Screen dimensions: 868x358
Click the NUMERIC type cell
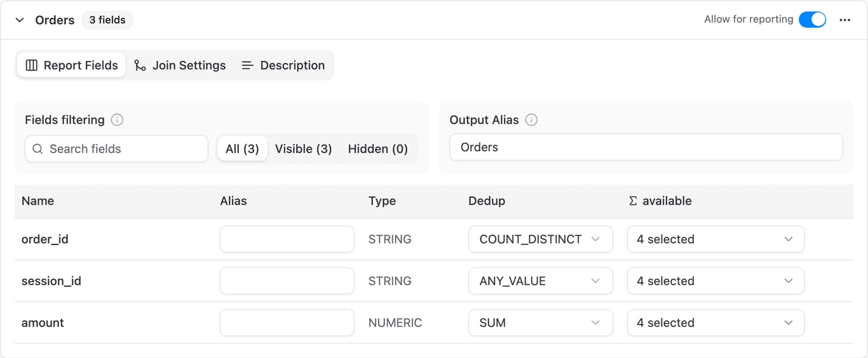tap(395, 322)
